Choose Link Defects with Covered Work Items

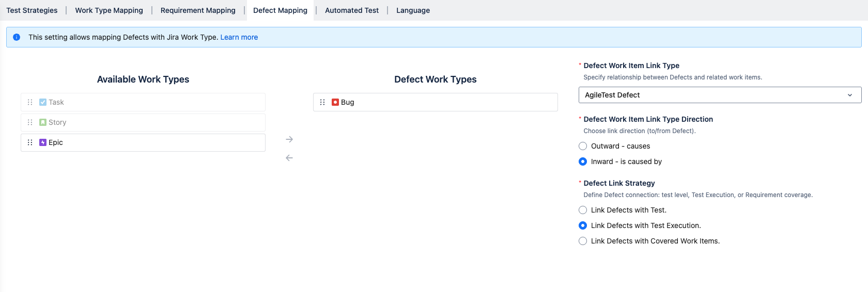[x=583, y=241]
